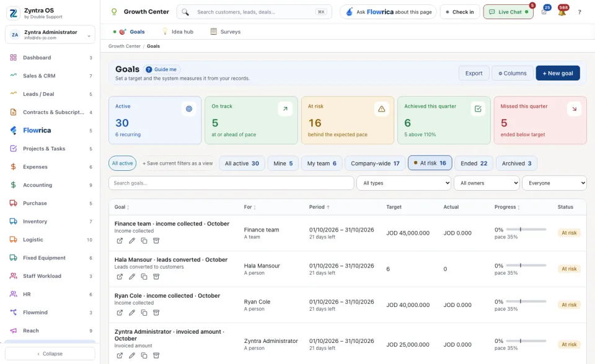Switch to the Surveys tab

point(226,32)
